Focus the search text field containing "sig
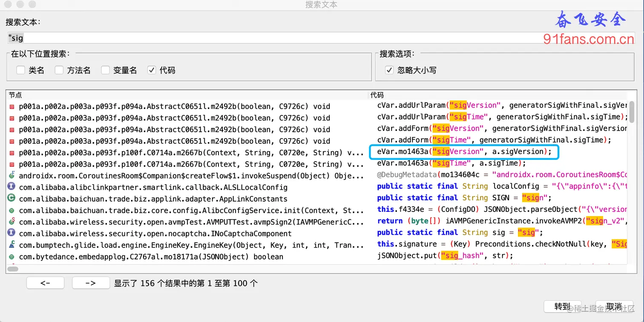This screenshot has width=644, height=322. pos(320,38)
